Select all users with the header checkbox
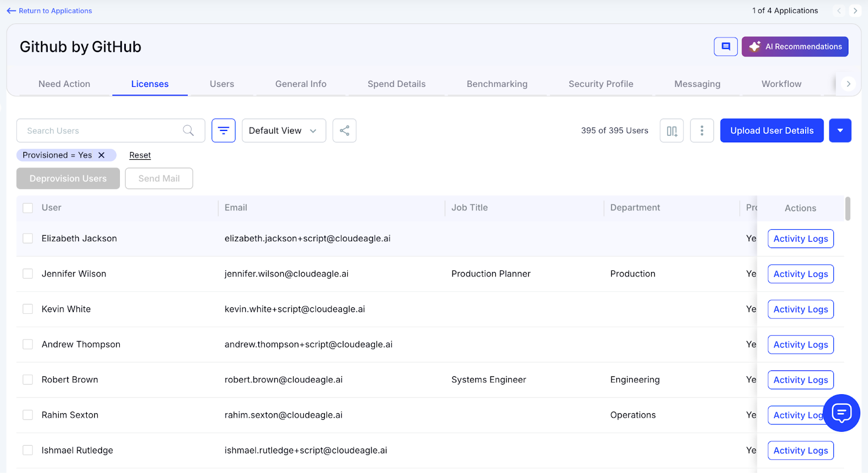The width and height of the screenshot is (868, 473). 28,208
